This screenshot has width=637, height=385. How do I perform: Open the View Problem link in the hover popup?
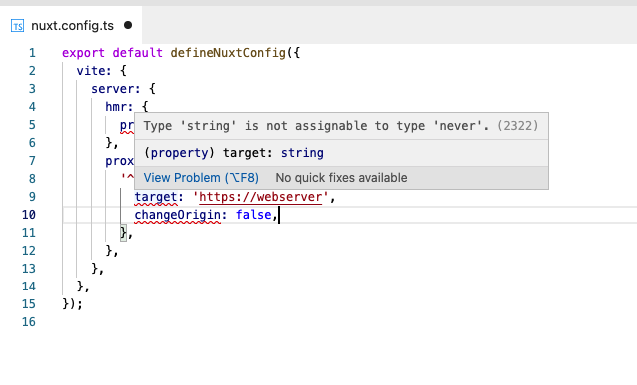201,177
